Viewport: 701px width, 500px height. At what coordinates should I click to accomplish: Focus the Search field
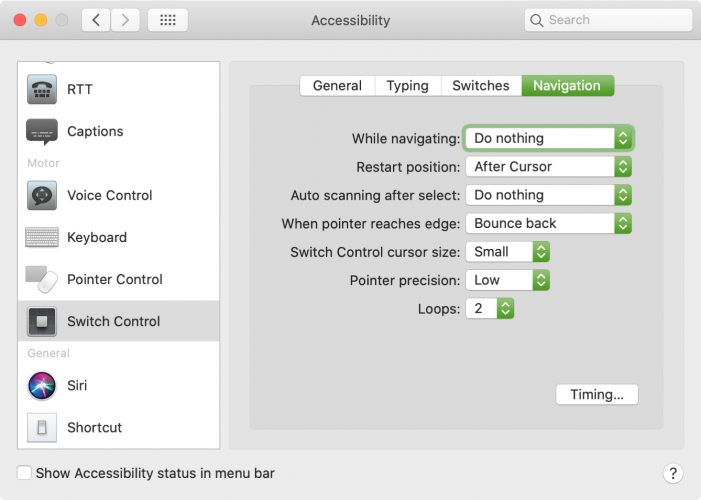coord(608,20)
